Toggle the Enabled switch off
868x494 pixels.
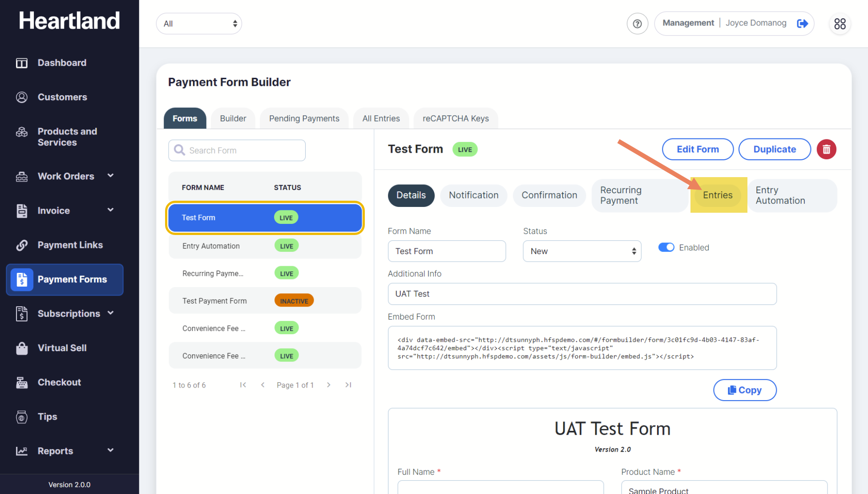point(666,247)
